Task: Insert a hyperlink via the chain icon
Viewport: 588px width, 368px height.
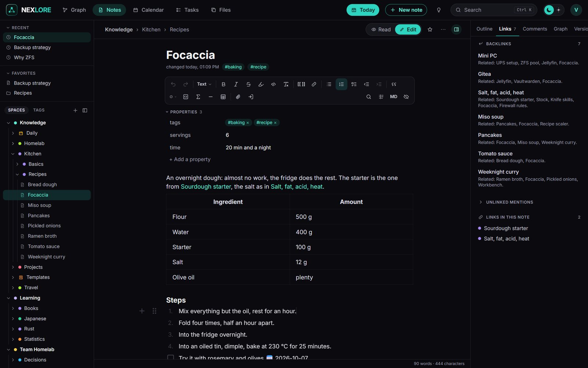Action: 314,84
